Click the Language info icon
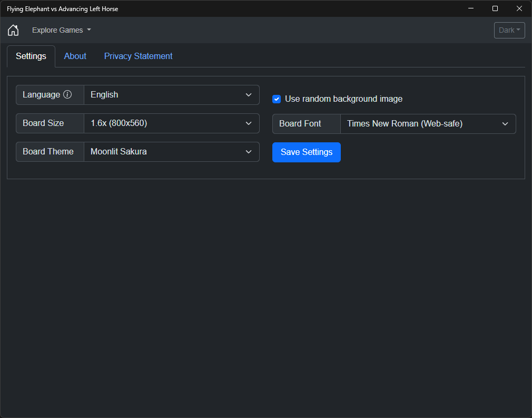Viewport: 532px width, 418px height. tap(67, 95)
